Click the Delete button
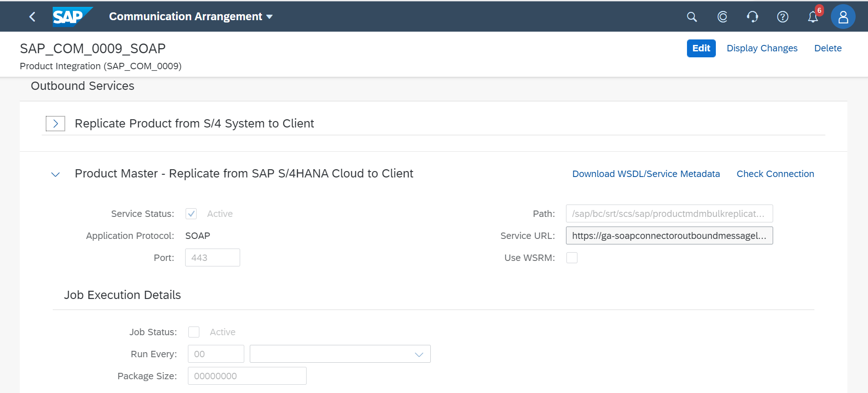Viewport: 868px width, 393px height. point(828,48)
